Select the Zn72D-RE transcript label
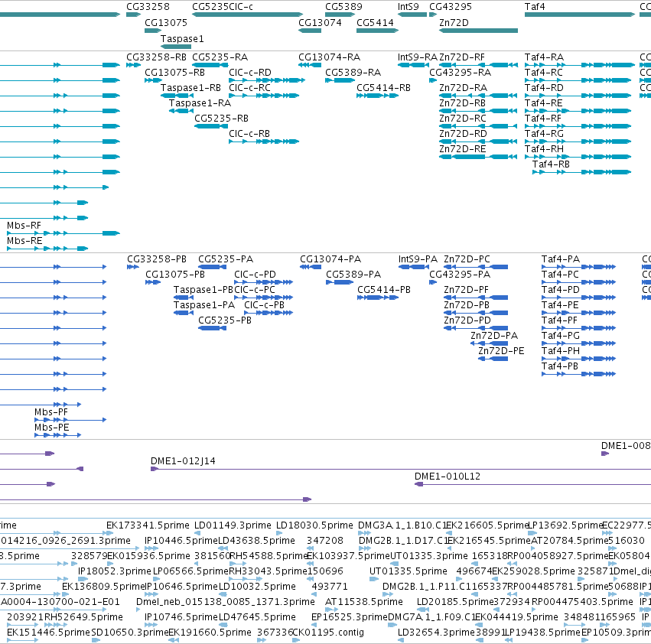The height and width of the screenshot is (644, 651). tap(462, 148)
